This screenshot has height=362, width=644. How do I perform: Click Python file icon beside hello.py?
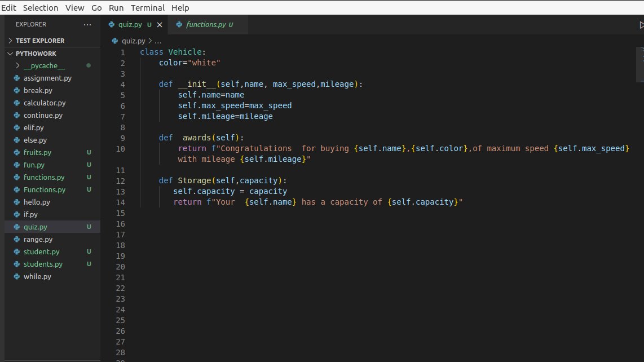point(17,202)
